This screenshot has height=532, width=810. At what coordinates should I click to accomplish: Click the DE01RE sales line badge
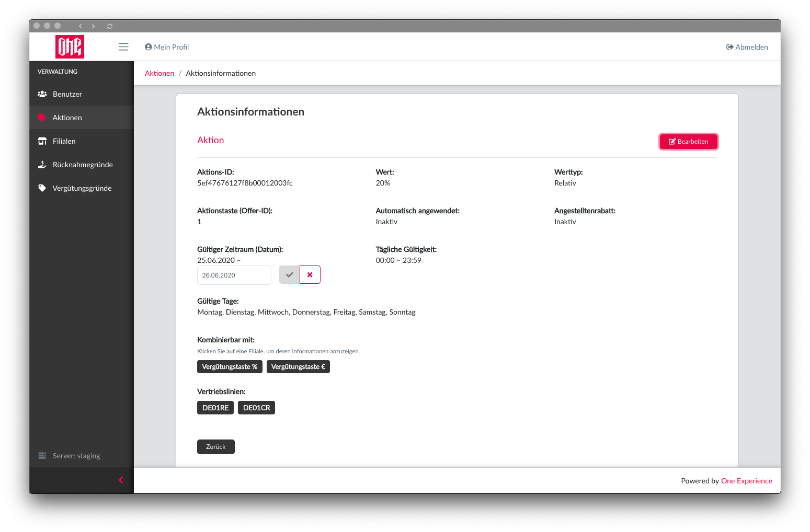pos(215,408)
